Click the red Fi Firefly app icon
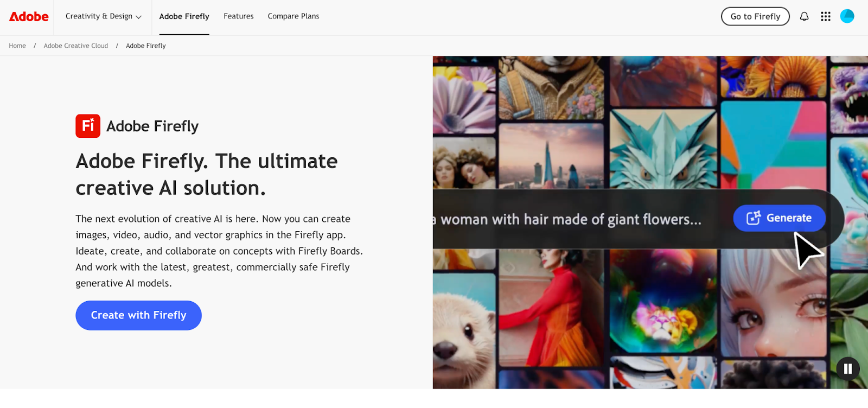 click(88, 126)
